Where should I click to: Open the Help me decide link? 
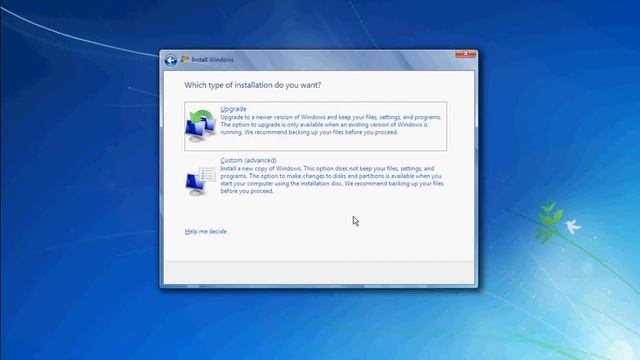pyautogui.click(x=206, y=231)
